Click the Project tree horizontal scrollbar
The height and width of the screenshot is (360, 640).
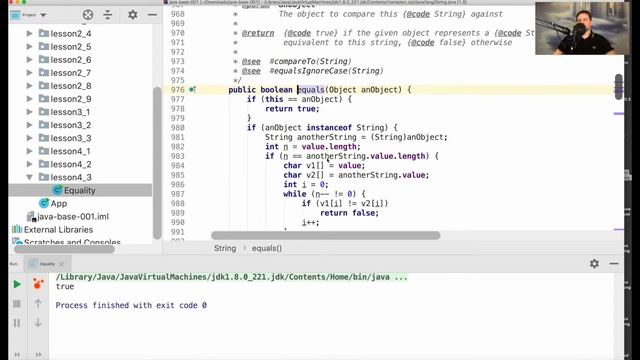click(x=64, y=249)
